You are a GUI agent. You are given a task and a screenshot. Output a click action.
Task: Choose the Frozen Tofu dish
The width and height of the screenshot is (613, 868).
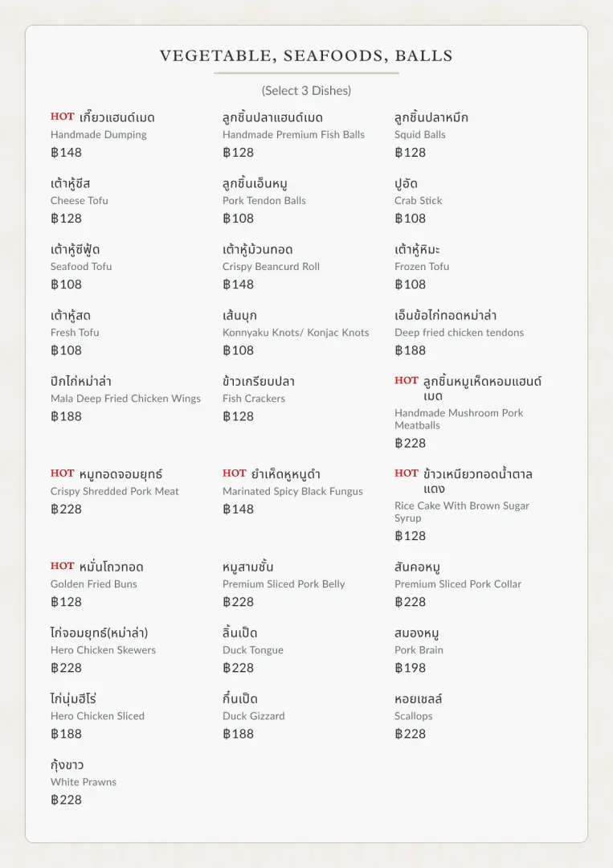coord(422,267)
